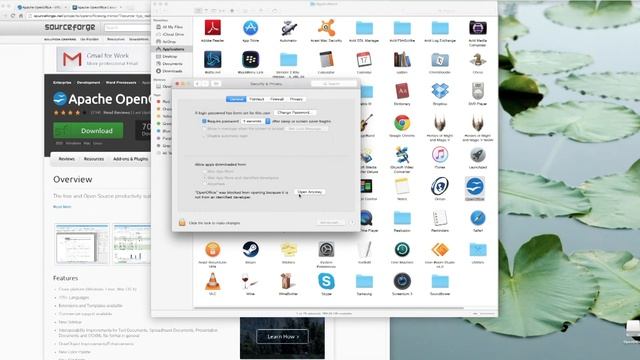
Task: Open the BlackBerry Link application icon
Action: [250, 60]
